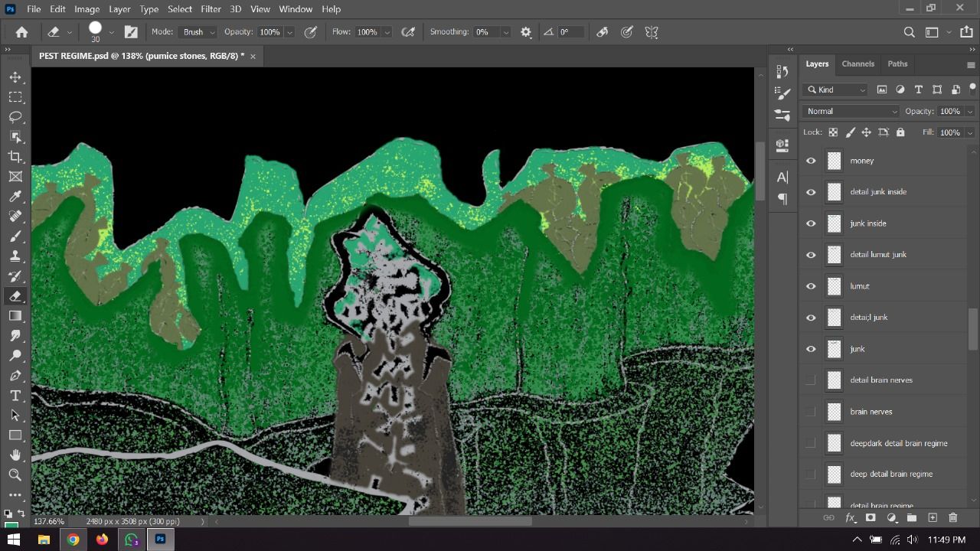This screenshot has height=551, width=980.
Task: Add a layer mask
Action: [871, 518]
